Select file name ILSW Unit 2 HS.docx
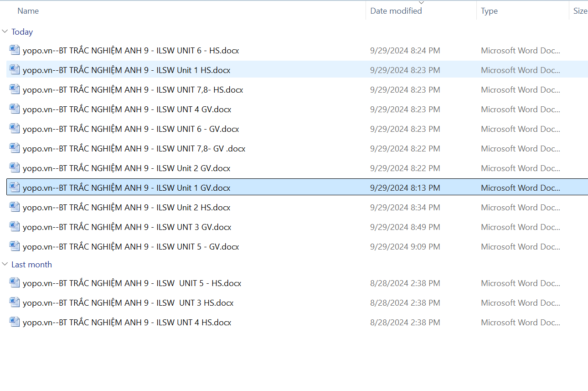This screenshot has width=588, height=391. pyautogui.click(x=127, y=208)
